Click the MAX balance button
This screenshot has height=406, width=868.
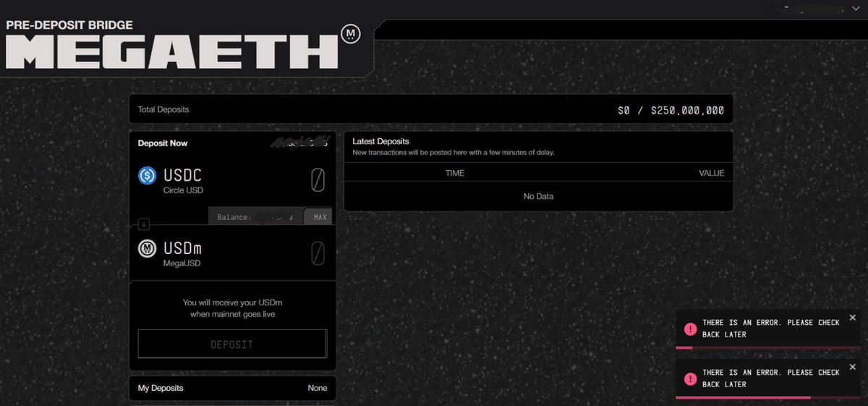(x=319, y=216)
